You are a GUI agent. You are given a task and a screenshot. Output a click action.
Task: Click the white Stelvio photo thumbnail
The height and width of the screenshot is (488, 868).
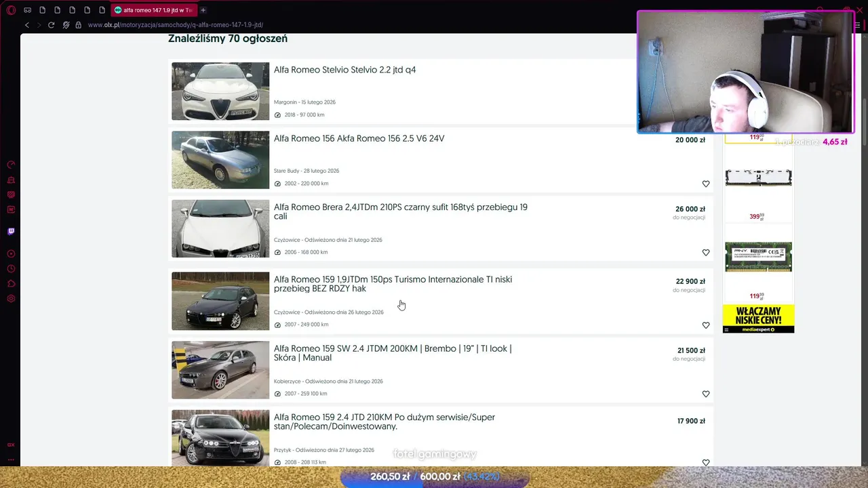click(220, 91)
